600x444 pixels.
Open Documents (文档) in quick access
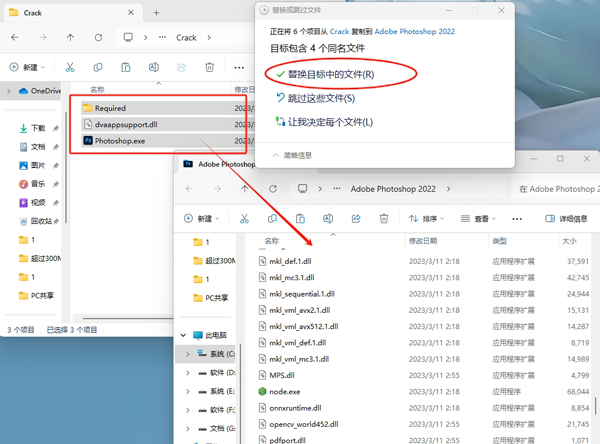coord(38,147)
